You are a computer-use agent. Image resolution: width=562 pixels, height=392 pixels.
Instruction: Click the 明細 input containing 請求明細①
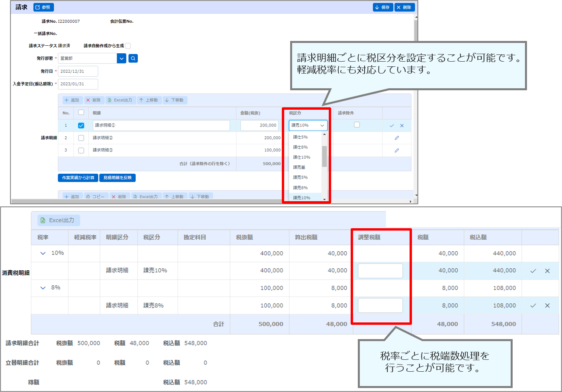(x=161, y=125)
